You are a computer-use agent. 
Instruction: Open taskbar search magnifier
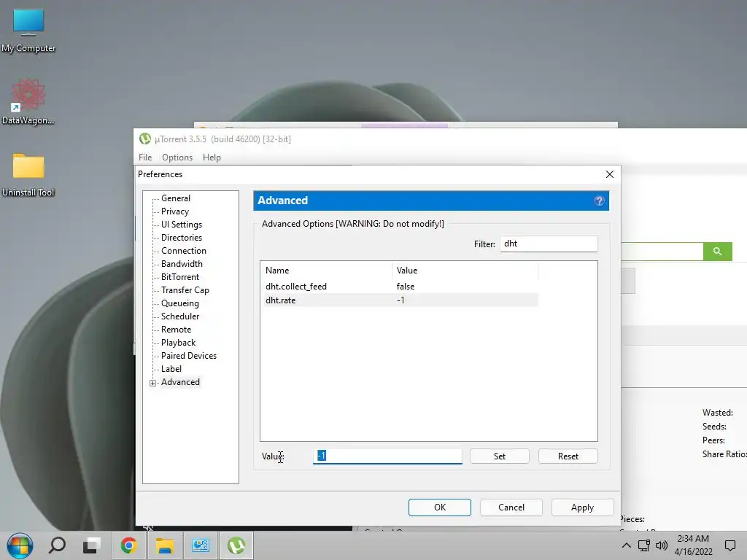pyautogui.click(x=57, y=545)
